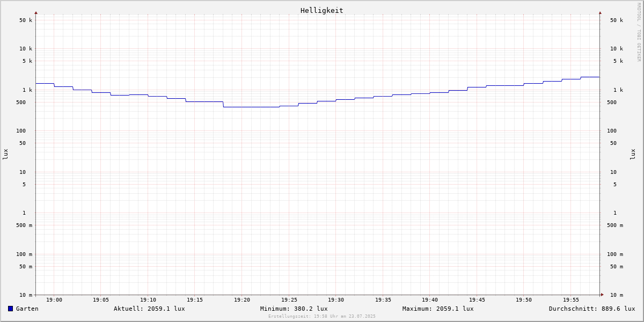Image resolution: width=644 pixels, height=322 pixels.
Task: Click the '19:00' time axis label
Action: click(54, 300)
